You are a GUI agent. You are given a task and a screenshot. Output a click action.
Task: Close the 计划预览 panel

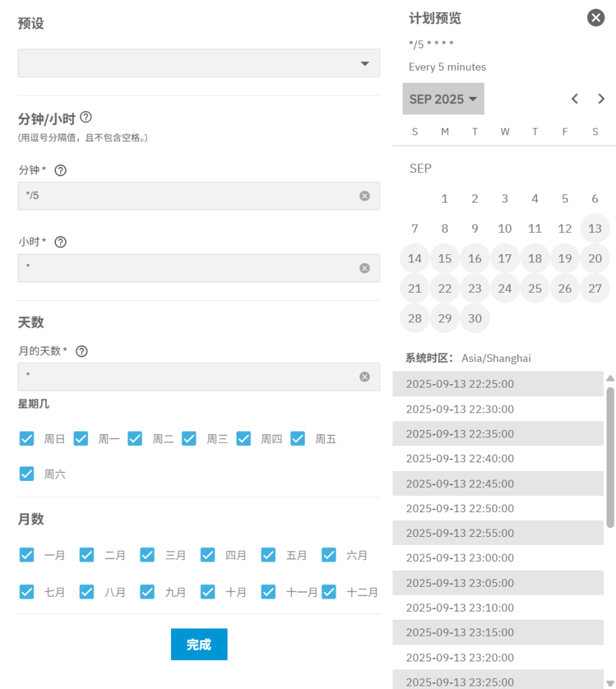596,17
